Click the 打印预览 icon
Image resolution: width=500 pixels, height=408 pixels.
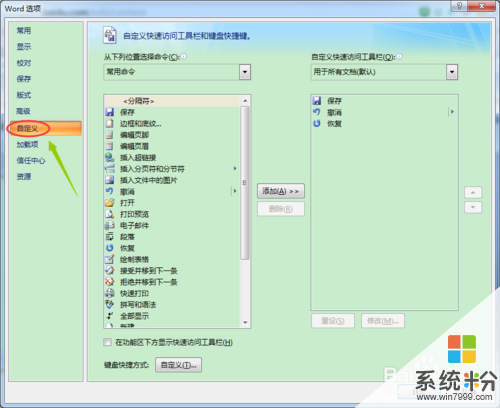[x=110, y=214]
